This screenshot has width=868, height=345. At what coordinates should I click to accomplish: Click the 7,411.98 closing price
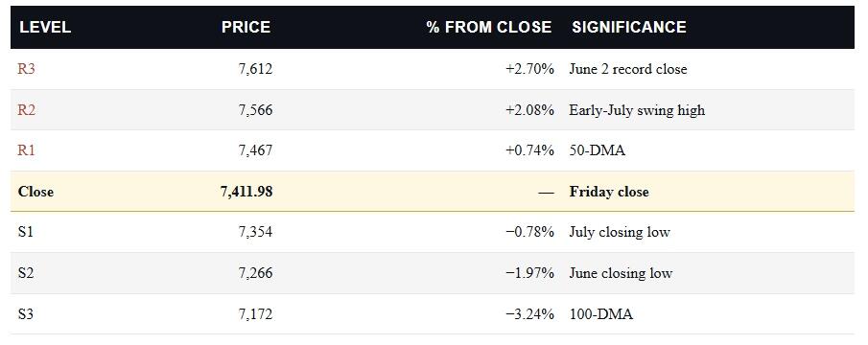tap(246, 192)
